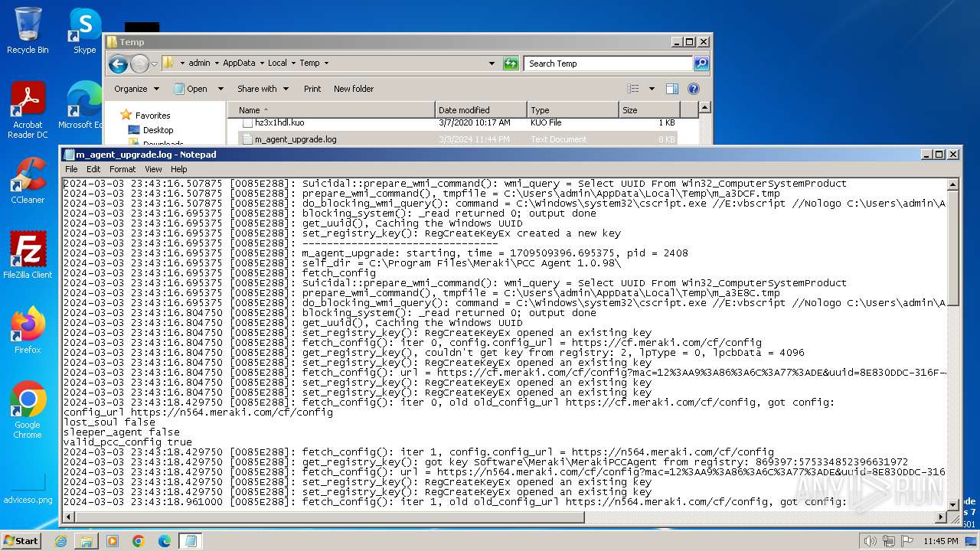Click New folder button

354,89
